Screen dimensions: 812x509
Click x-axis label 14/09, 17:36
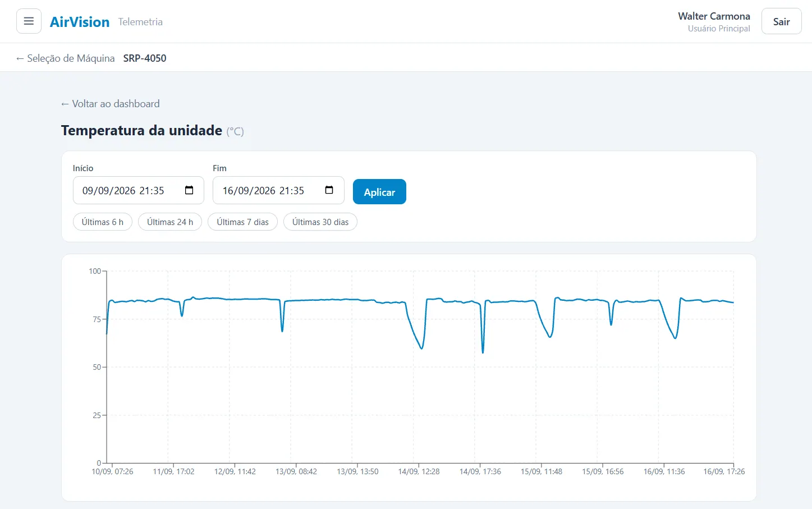pyautogui.click(x=480, y=472)
